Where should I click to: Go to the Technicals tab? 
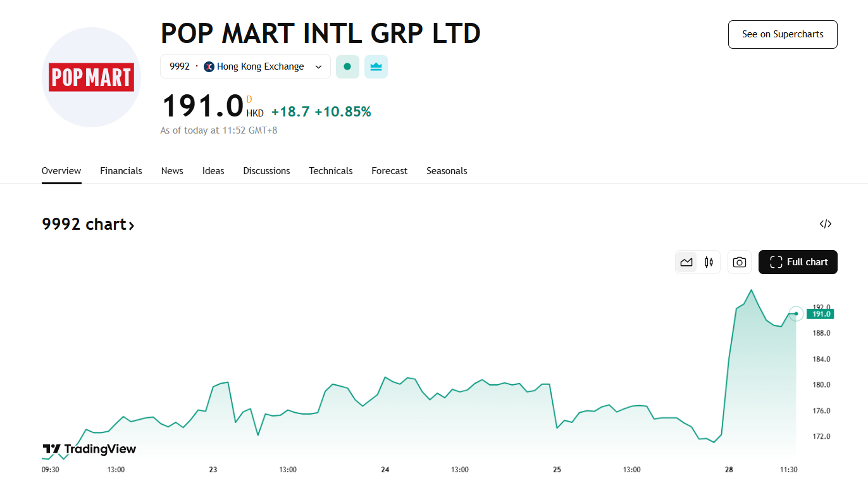331,171
